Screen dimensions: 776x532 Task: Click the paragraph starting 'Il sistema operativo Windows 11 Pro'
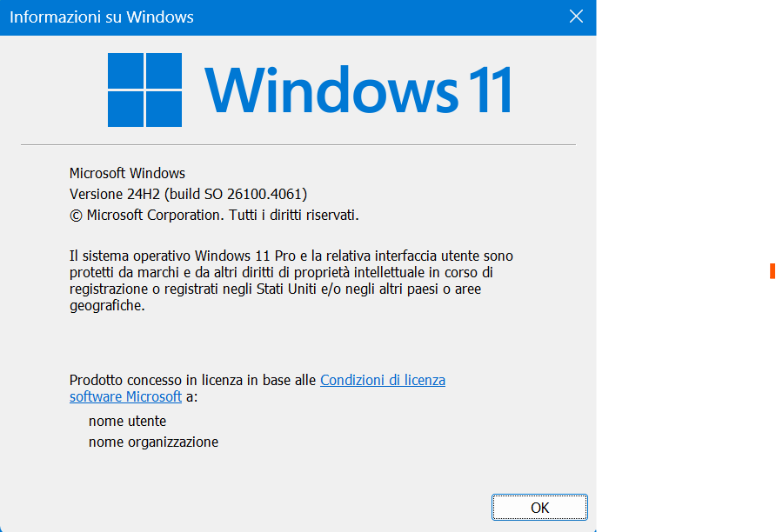tap(291, 280)
